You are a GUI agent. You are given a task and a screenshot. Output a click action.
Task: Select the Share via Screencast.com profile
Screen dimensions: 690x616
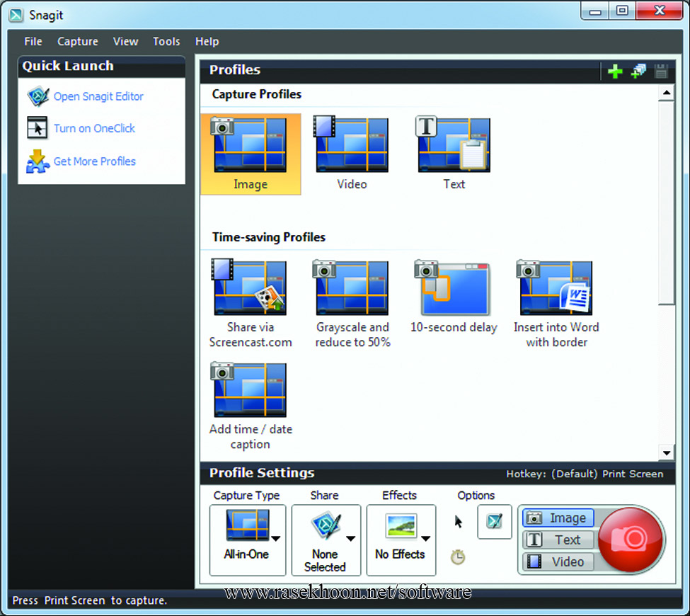pyautogui.click(x=251, y=288)
